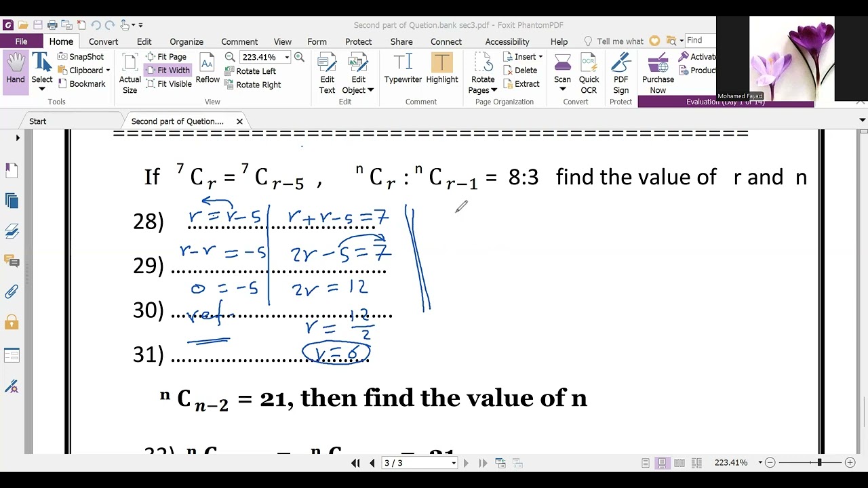Take a SnapShot of the page

point(81,57)
